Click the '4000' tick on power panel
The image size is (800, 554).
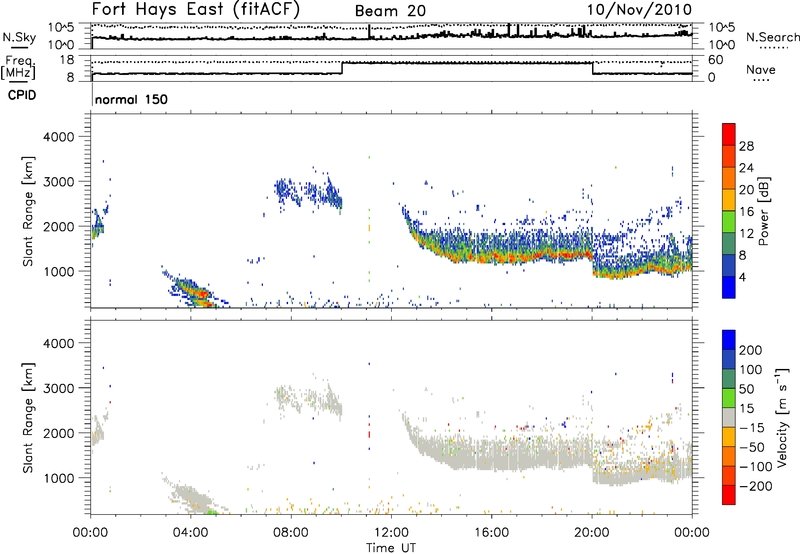click(58, 137)
